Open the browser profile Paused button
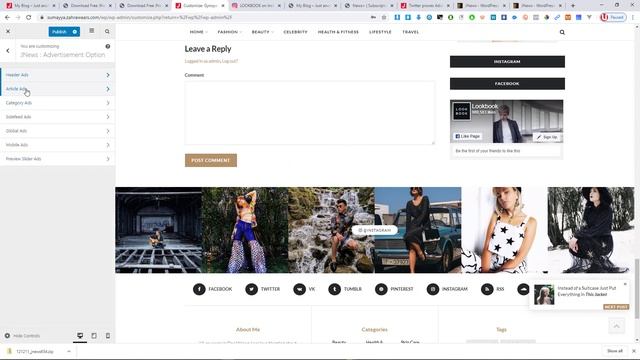Screen dimensions: 640x360 pos(613,17)
